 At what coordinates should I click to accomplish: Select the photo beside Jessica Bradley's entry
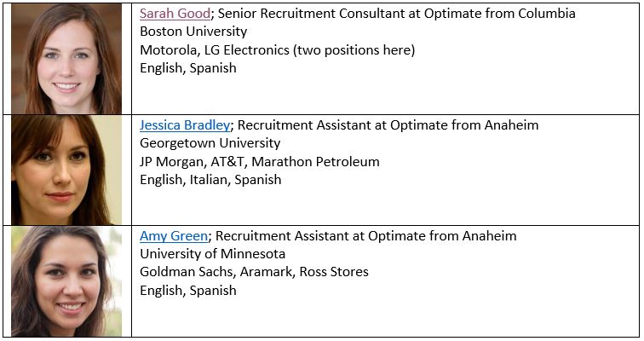point(66,170)
